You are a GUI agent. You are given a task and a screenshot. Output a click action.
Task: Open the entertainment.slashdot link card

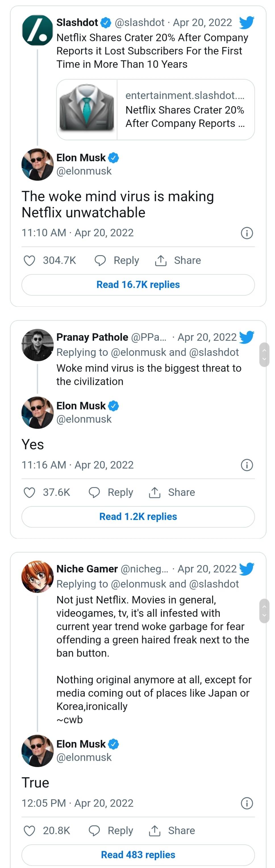tap(155, 110)
